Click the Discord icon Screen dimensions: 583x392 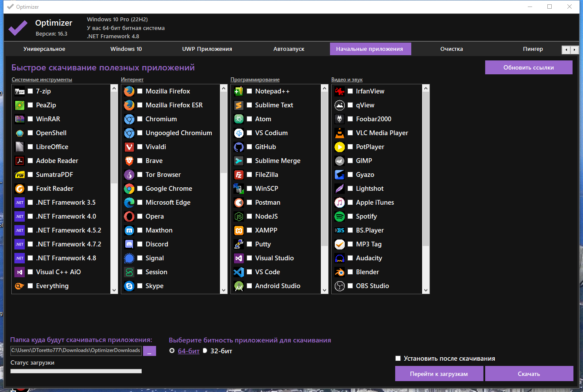pos(129,244)
